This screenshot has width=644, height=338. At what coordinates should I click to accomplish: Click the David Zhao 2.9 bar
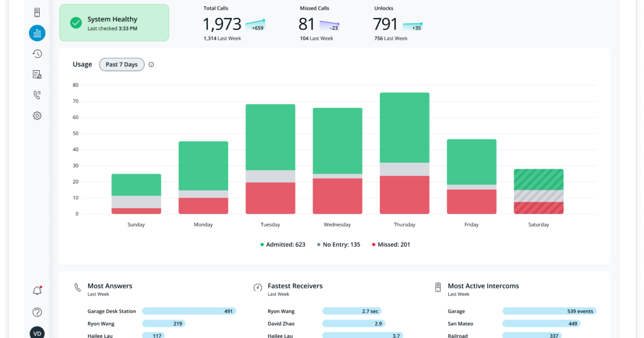pyautogui.click(x=354, y=324)
